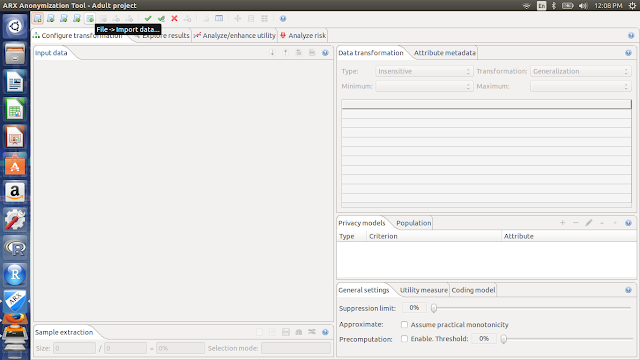This screenshot has width=640, height=360.
Task: Click the Sample Size first input field
Action: pos(74,348)
